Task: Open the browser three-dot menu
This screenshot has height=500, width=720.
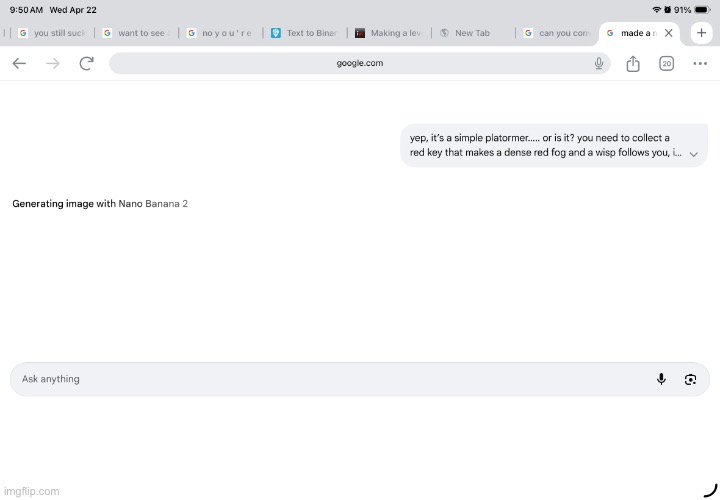Action: click(x=699, y=63)
